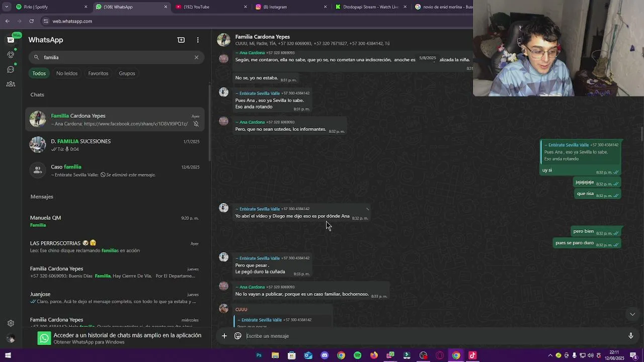Open WhatsApp settings gear icon
Image resolution: width=644 pixels, height=362 pixels.
coord(11,323)
